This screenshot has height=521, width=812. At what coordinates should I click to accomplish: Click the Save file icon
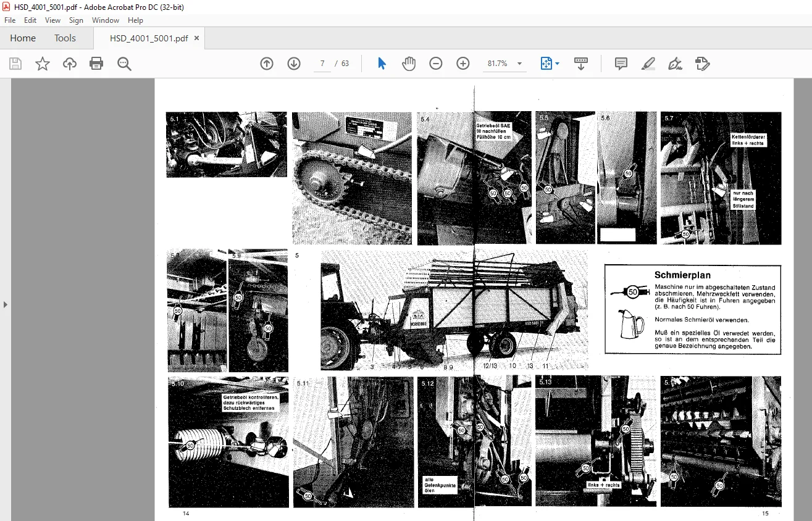[15, 64]
